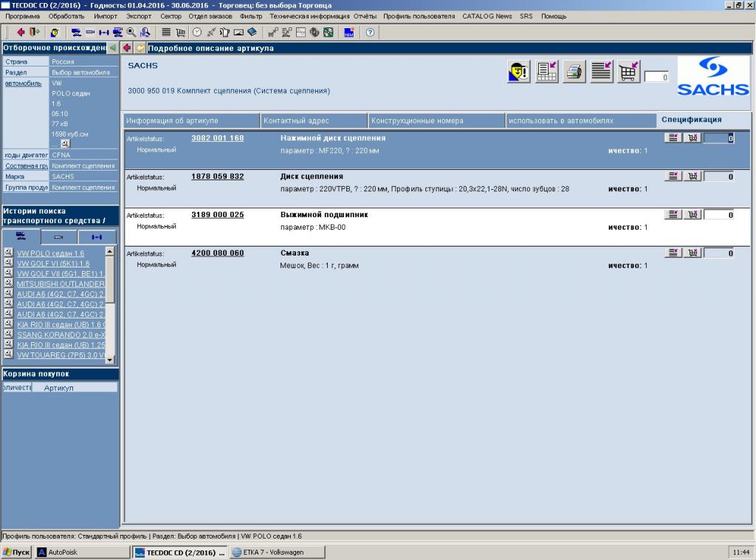Click cart icon in row 4200 080 060

pos(693,253)
